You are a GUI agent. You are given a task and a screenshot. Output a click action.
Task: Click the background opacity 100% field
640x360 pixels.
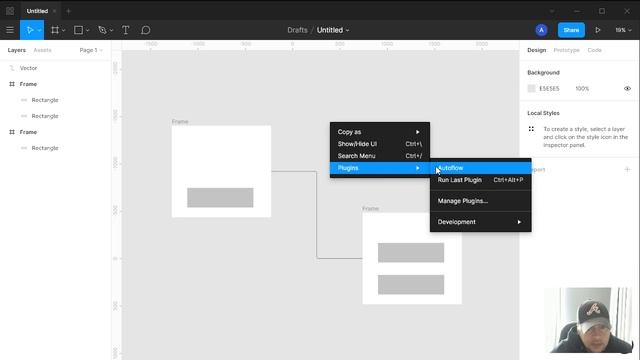pos(582,89)
